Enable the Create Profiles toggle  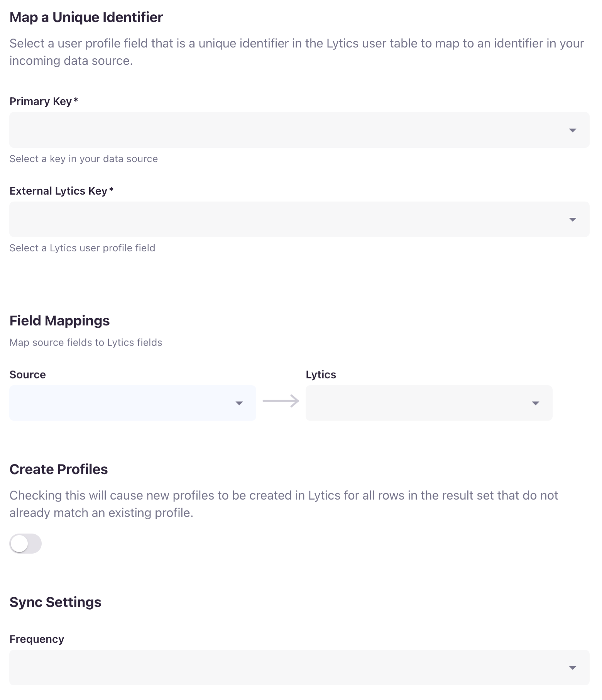(25, 544)
